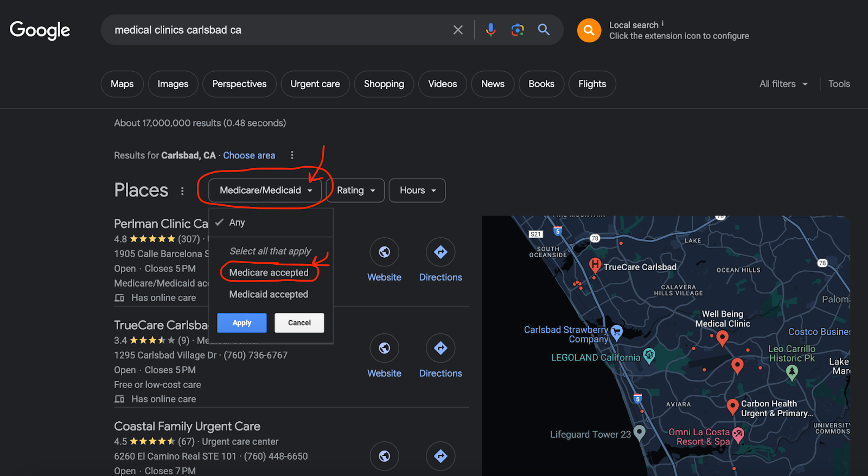Click LEGOLAND California map marker
The image size is (868, 476).
[x=649, y=356]
